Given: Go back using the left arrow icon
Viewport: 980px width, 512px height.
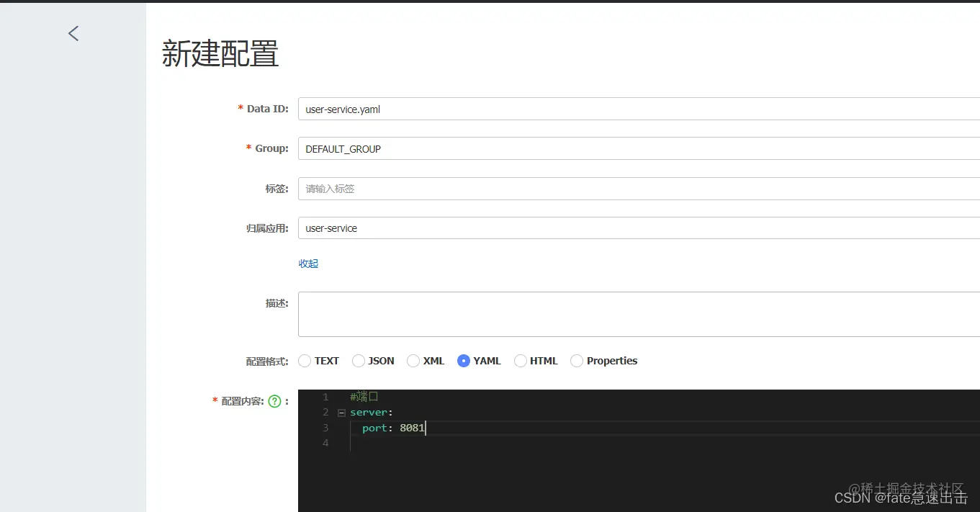Looking at the screenshot, I should coord(73,33).
